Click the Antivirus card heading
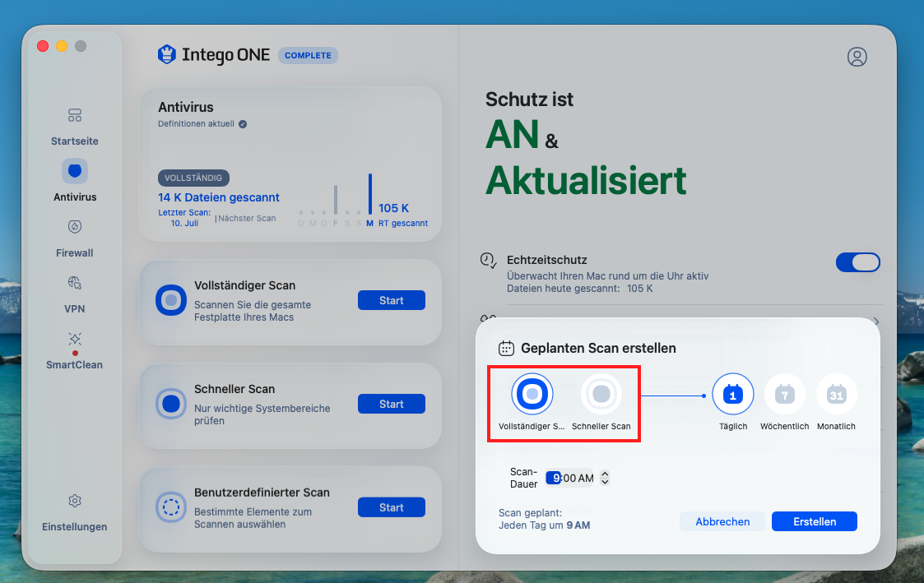Viewport: 924px width, 583px height. pos(186,107)
